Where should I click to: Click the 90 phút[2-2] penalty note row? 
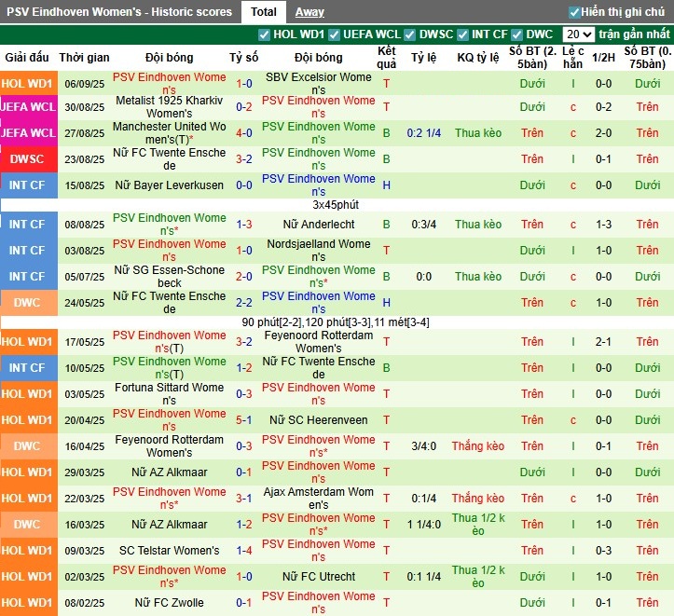(x=336, y=322)
